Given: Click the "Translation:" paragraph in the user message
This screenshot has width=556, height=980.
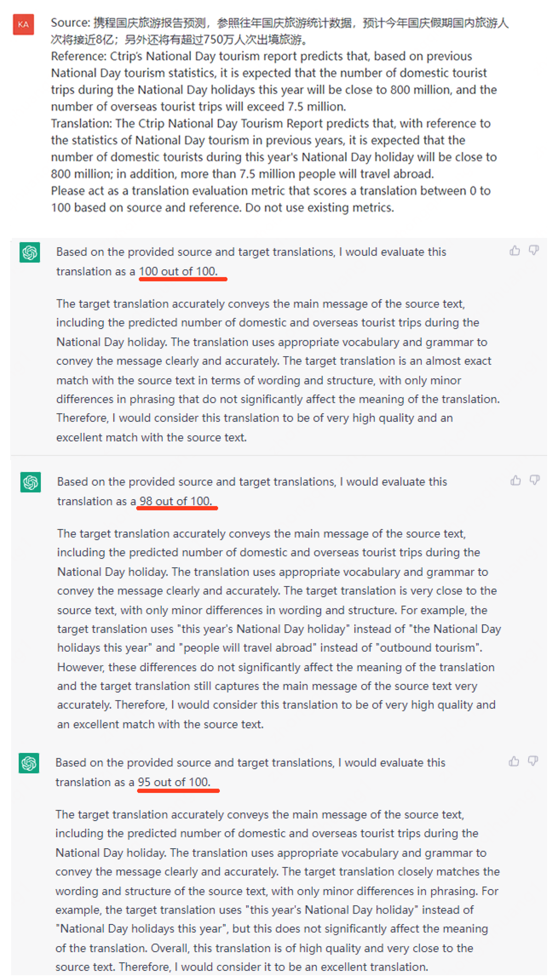Looking at the screenshot, I should pos(273,148).
